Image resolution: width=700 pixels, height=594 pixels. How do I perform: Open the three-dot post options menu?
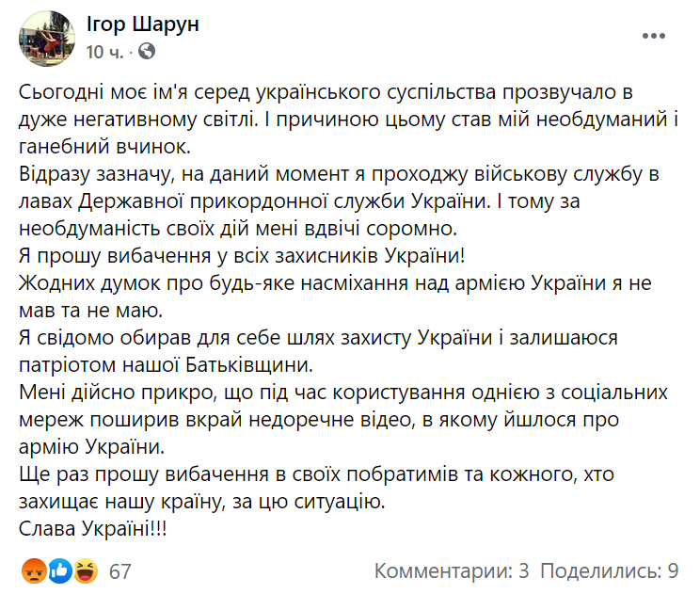654,36
